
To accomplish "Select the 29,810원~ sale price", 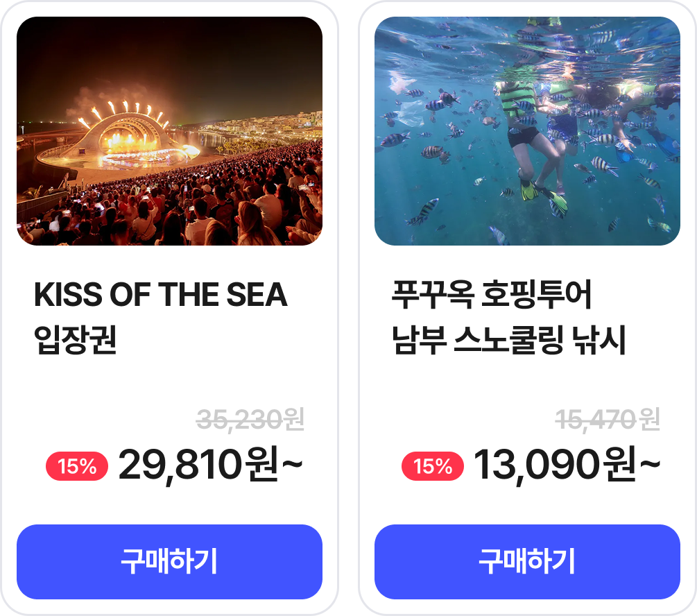I will point(211,465).
